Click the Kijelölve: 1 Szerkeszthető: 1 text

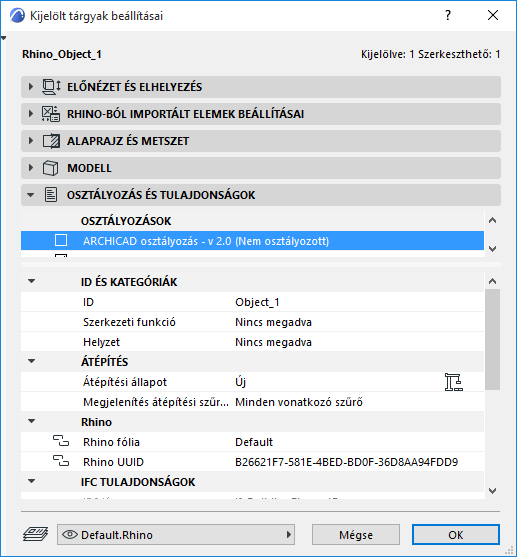431,54
